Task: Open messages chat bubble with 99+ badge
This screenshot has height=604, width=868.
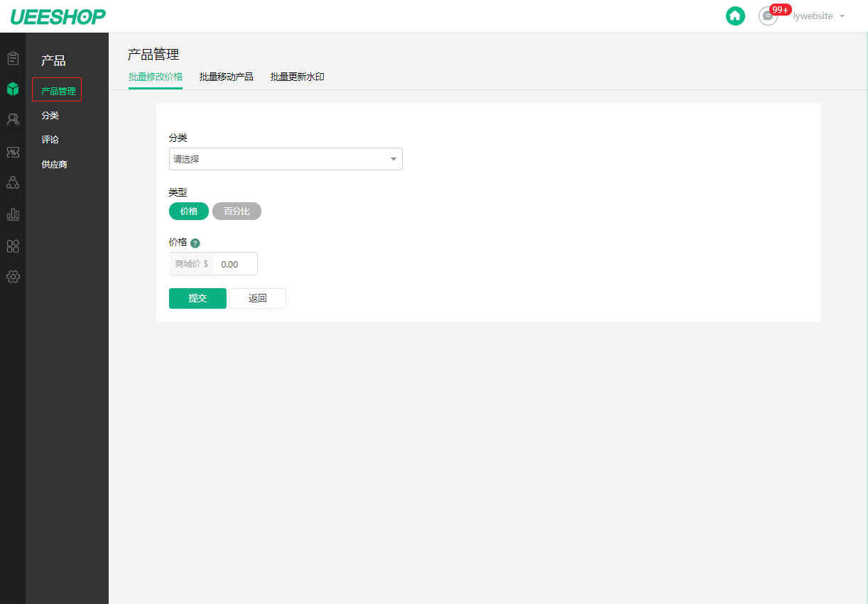Action: tap(769, 16)
